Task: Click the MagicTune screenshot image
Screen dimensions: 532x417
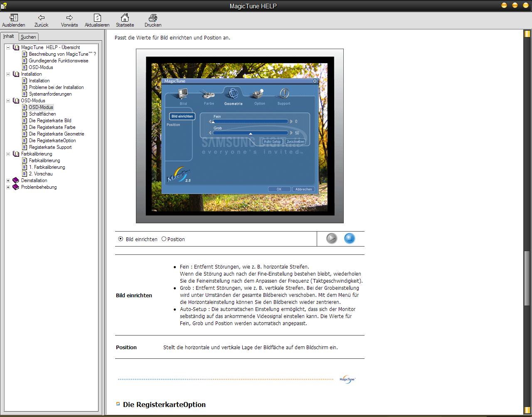Action: (240, 136)
